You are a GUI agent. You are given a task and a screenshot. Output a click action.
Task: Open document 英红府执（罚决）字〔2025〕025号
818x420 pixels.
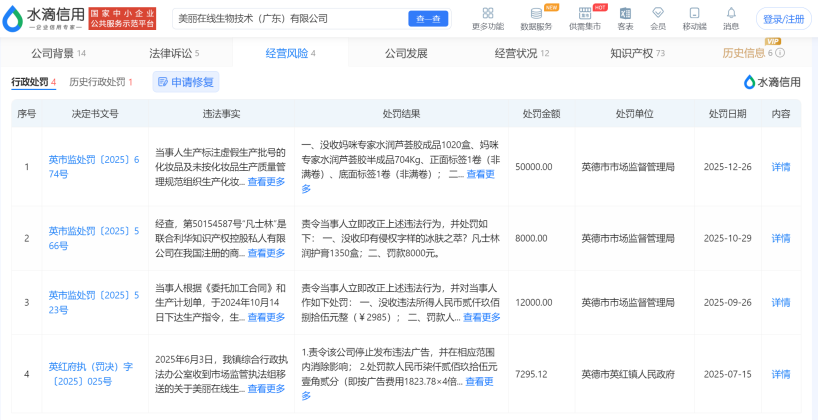91,374
